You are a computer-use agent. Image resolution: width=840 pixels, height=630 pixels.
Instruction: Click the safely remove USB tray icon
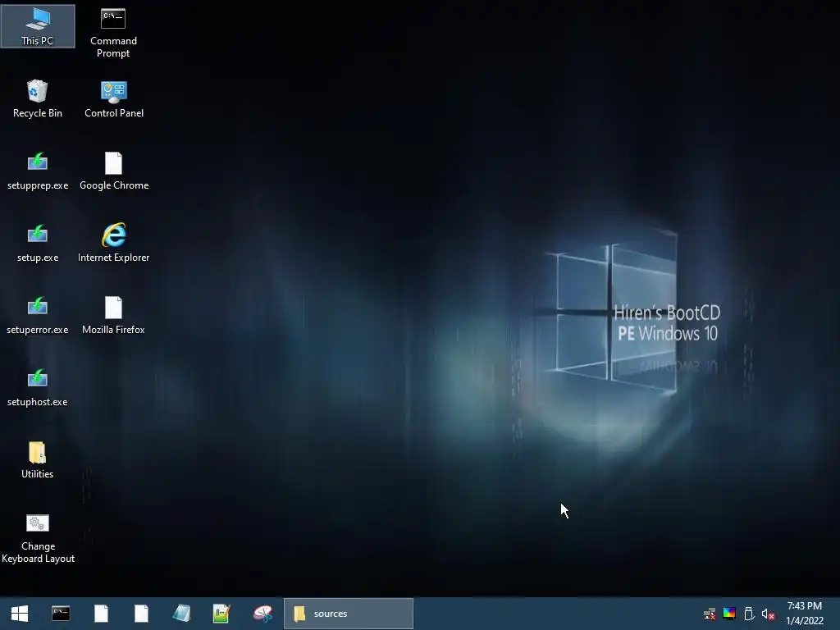tap(749, 614)
